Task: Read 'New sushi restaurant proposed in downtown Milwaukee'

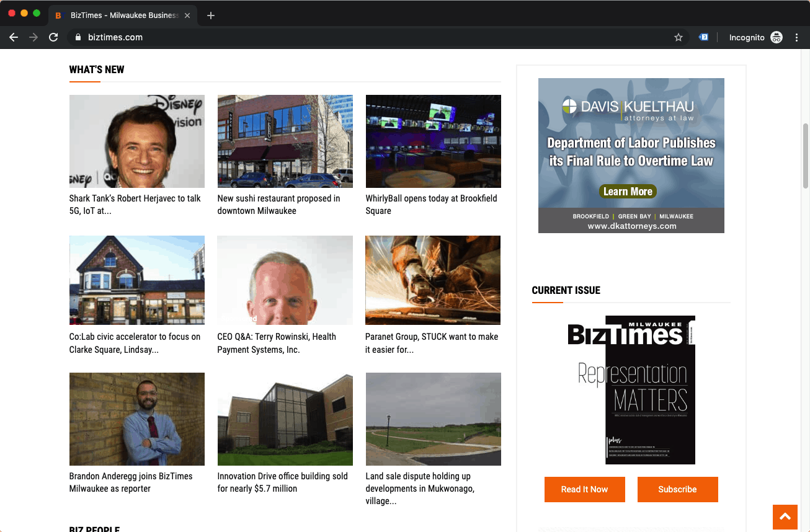Action: 279,205
